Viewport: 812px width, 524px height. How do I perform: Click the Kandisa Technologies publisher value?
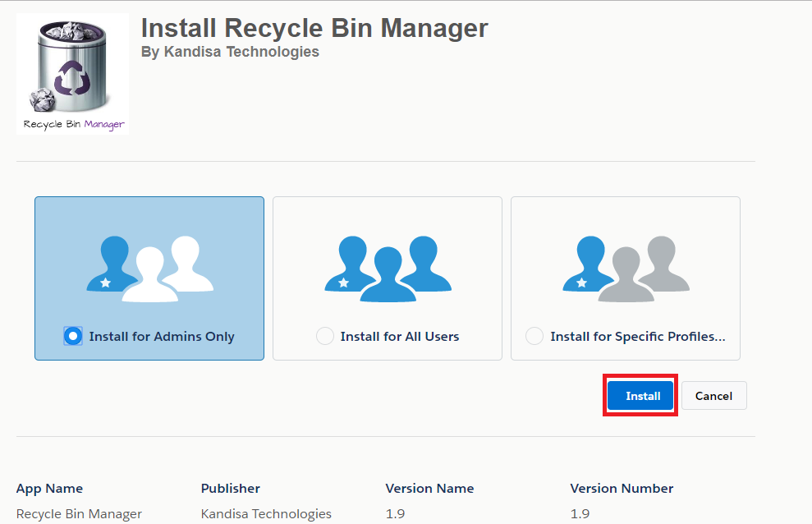coord(266,513)
